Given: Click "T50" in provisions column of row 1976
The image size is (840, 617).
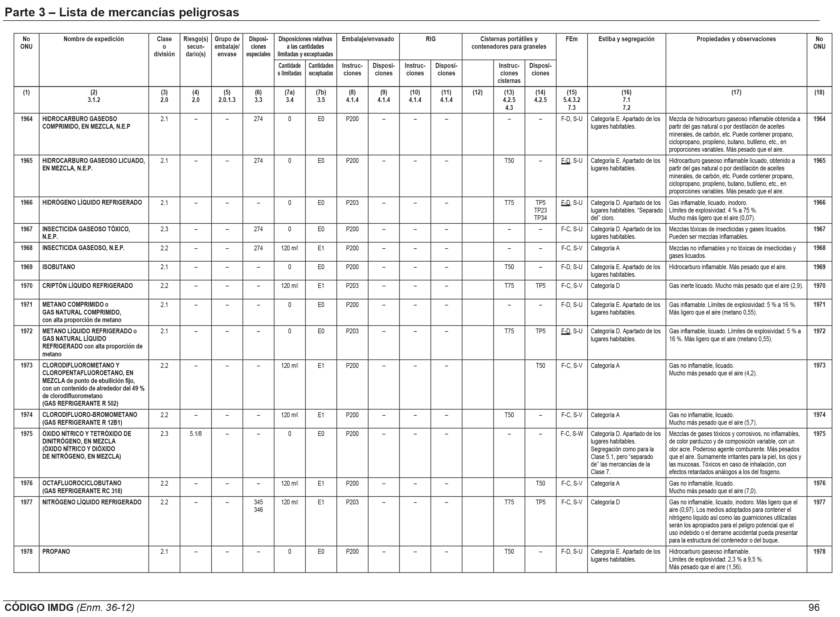Looking at the screenshot, I should pos(540,483).
